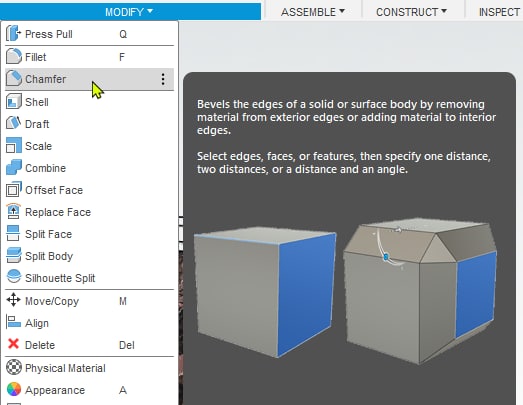Open the CONSTRUCT dropdown menu
Image resolution: width=523 pixels, height=405 pixels.
pos(411,12)
